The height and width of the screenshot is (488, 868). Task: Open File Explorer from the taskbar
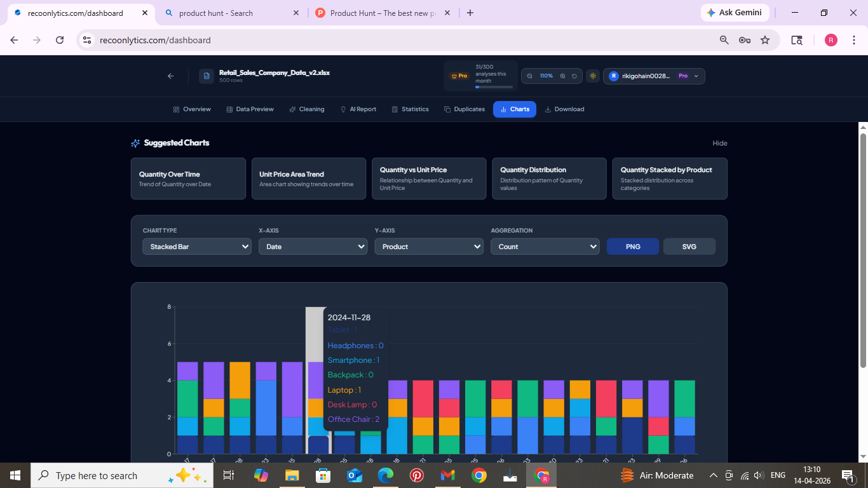tap(292, 475)
